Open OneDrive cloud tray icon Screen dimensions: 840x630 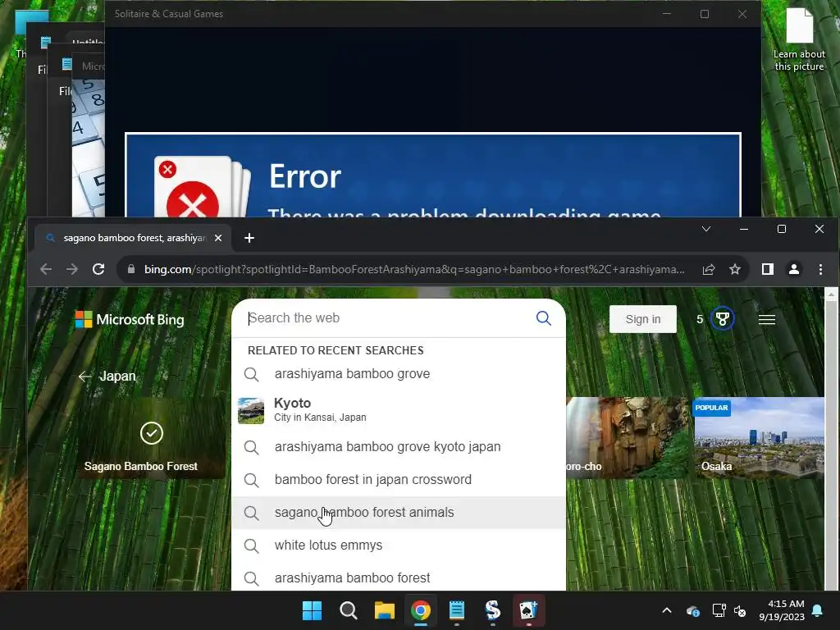pyautogui.click(x=692, y=610)
